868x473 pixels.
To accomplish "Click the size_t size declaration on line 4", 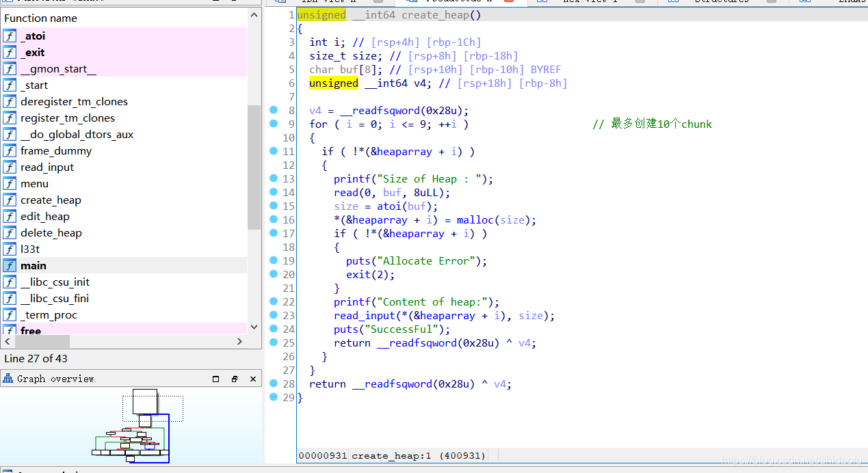I will [x=355, y=56].
